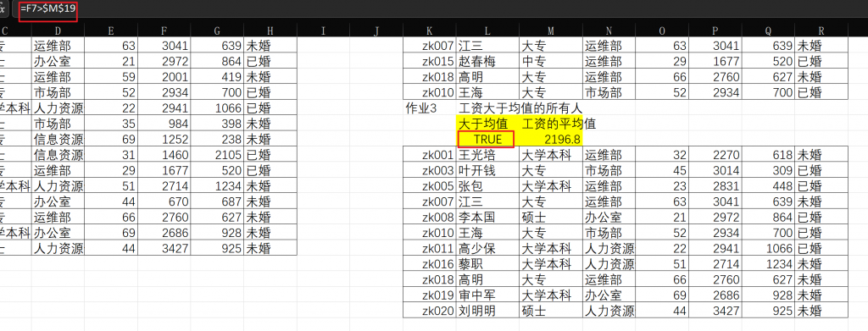Select the 工资的平均值 header cell
868x331 pixels.
point(551,124)
